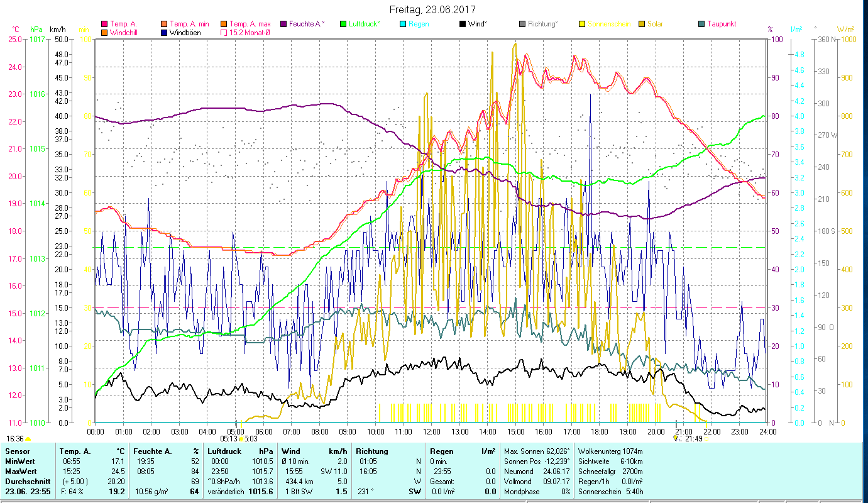868x503 pixels.
Task: Click the 15.2 Monat-Ø legend box
Action: coord(223,33)
